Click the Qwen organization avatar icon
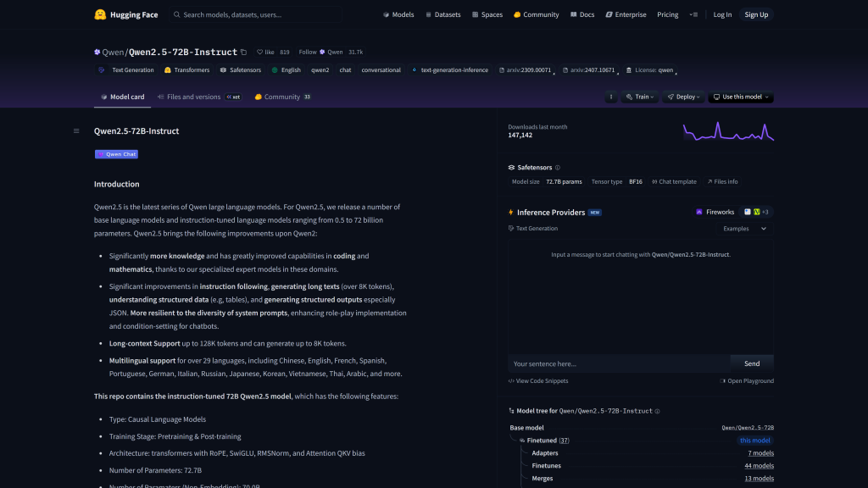 [x=97, y=52]
